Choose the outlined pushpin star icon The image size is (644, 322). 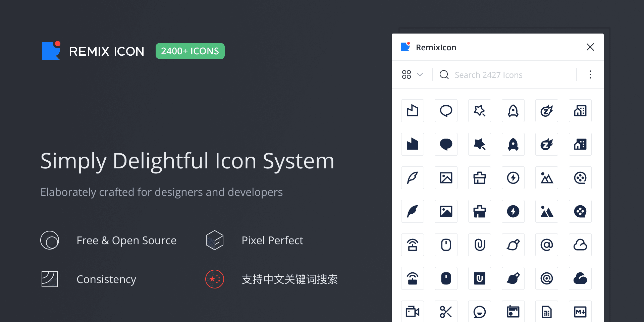[480, 111]
